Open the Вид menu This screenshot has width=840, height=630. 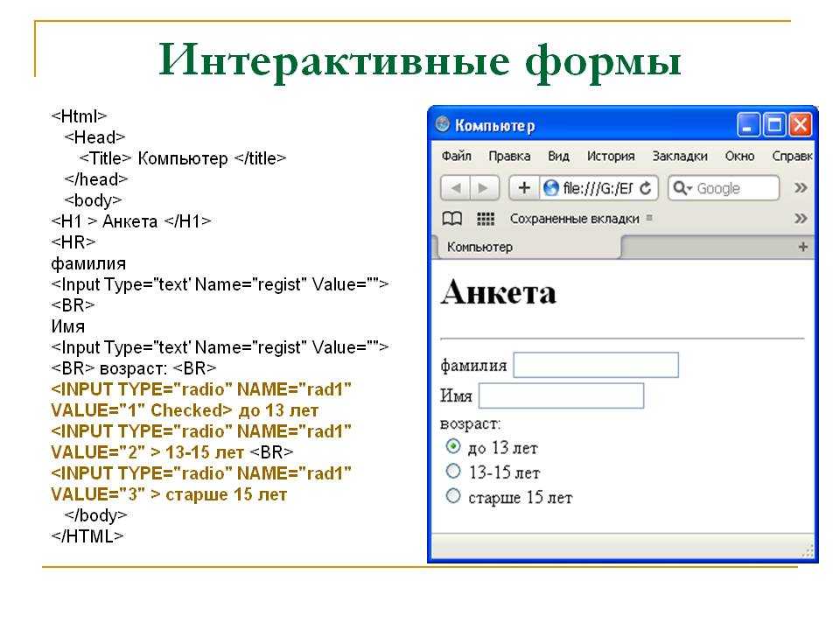[x=558, y=156]
